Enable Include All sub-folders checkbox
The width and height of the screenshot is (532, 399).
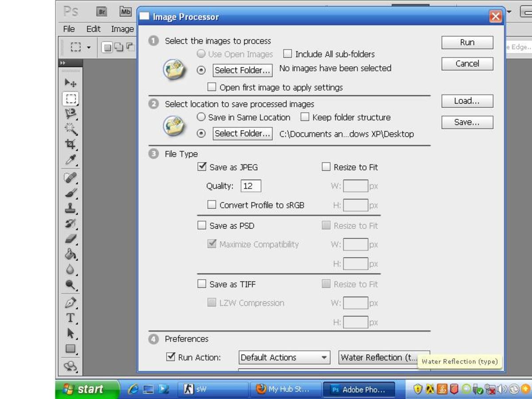[x=288, y=54]
